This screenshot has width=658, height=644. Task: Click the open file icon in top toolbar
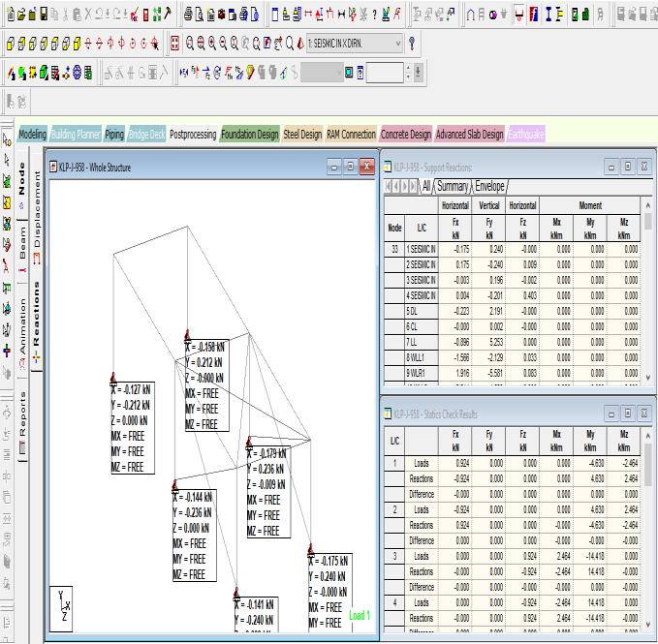tap(19, 15)
